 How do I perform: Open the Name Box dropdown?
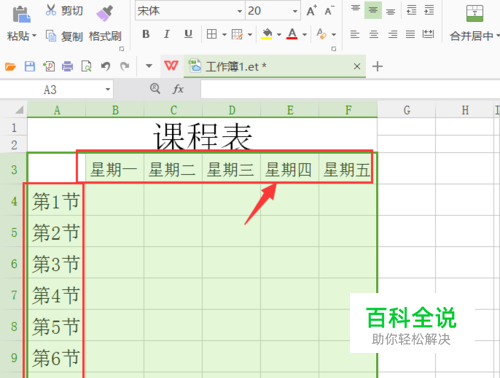click(x=108, y=89)
